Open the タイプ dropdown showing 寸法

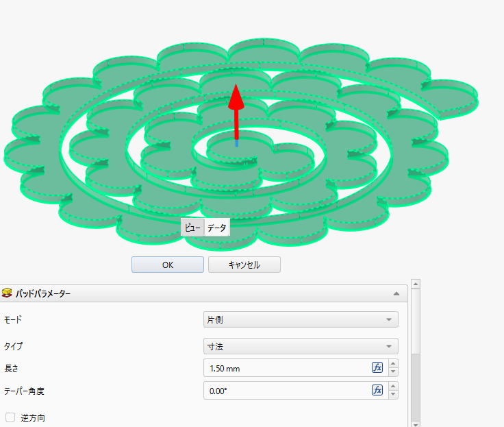pos(301,346)
